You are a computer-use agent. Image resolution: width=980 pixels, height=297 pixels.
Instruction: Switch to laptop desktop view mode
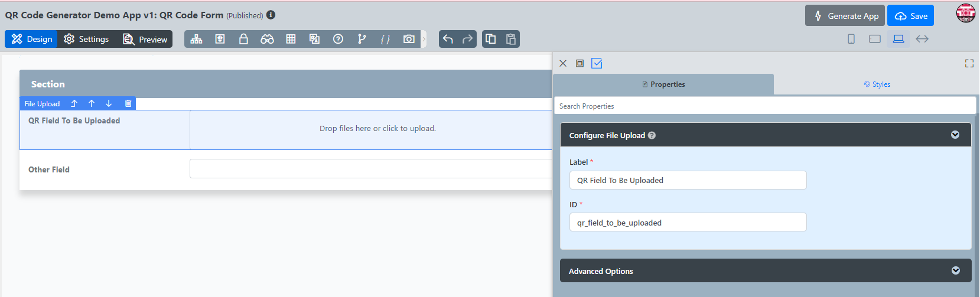point(898,39)
